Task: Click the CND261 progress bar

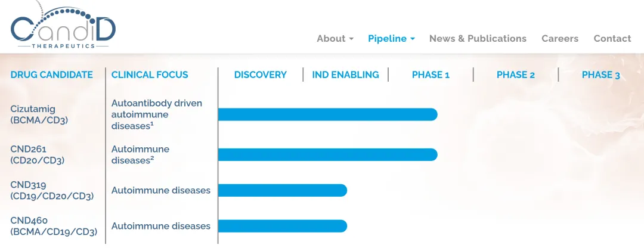Action: pos(328,155)
